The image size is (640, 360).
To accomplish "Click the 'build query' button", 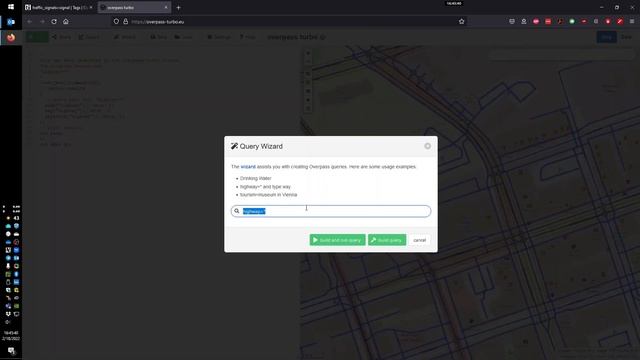I will [x=387, y=240].
